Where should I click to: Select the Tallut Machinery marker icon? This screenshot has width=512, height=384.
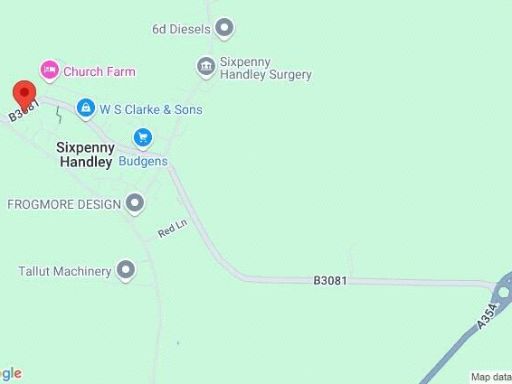coord(126,271)
